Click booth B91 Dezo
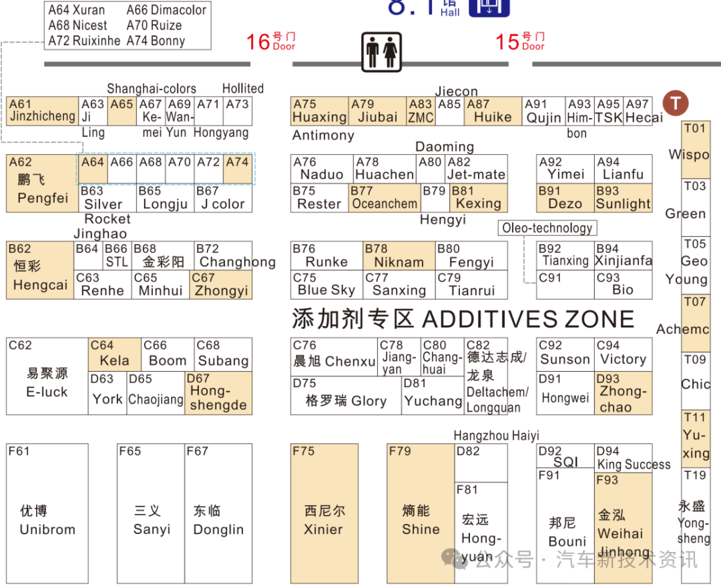Screen dimensions: 721x588 click(x=565, y=198)
